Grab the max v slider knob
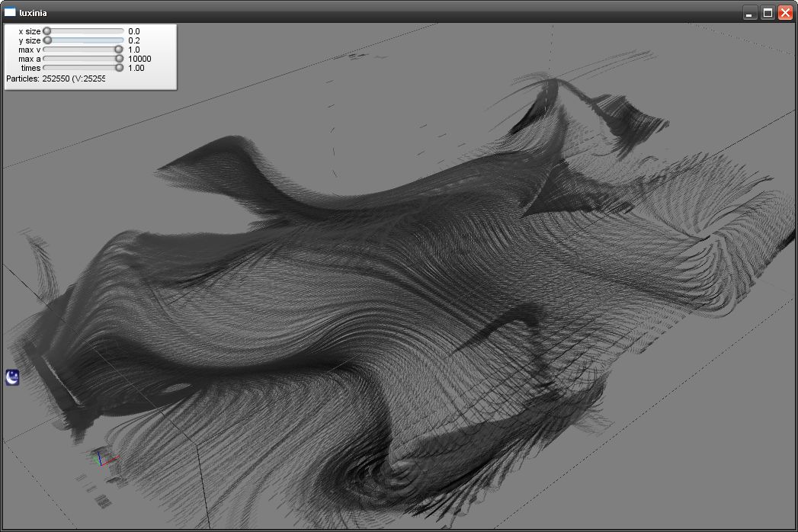This screenshot has width=798, height=532. pyautogui.click(x=119, y=50)
